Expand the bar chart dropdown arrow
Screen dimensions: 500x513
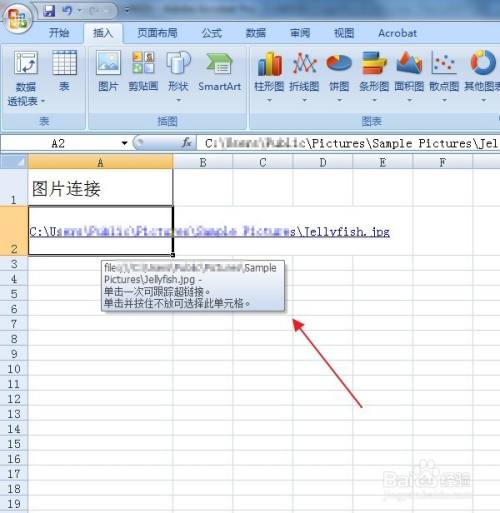[x=374, y=100]
